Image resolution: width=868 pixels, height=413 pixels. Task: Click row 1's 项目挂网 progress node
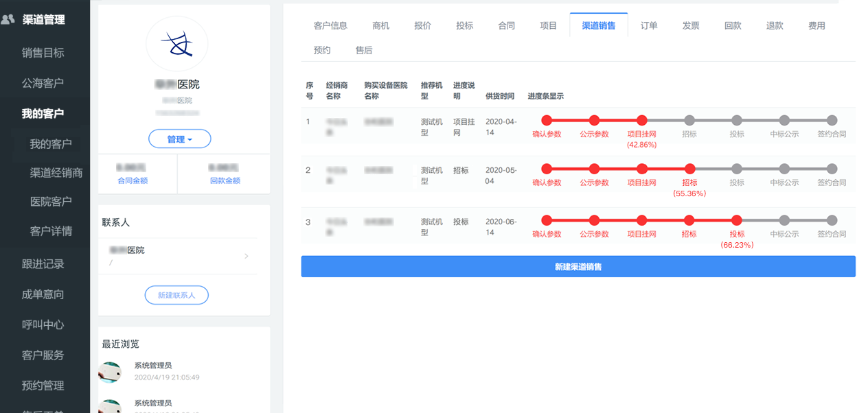(642, 121)
